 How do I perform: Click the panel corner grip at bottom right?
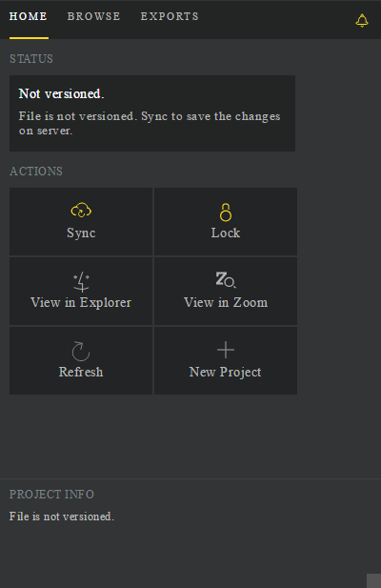click(373, 580)
